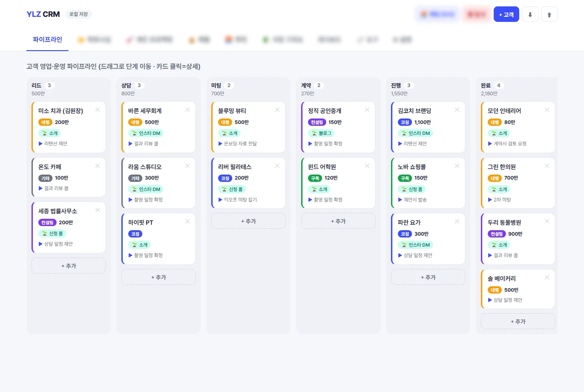Add a card to the 완료 column

(518, 321)
